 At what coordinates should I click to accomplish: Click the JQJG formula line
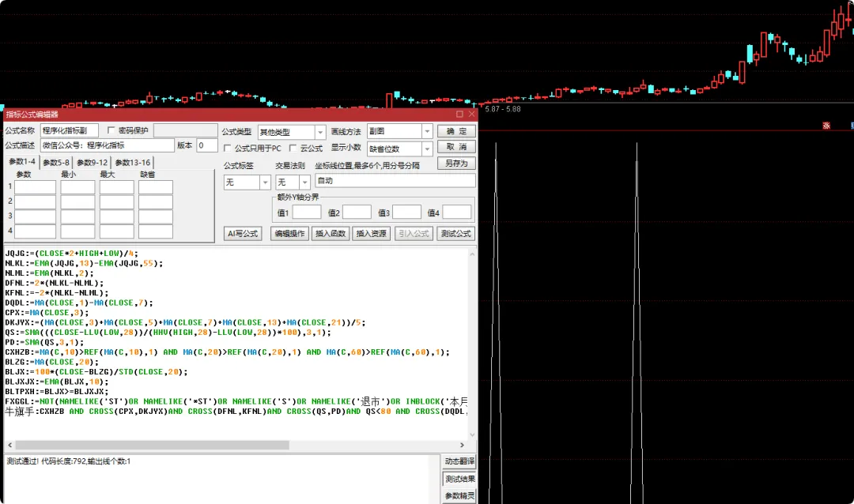(71, 253)
